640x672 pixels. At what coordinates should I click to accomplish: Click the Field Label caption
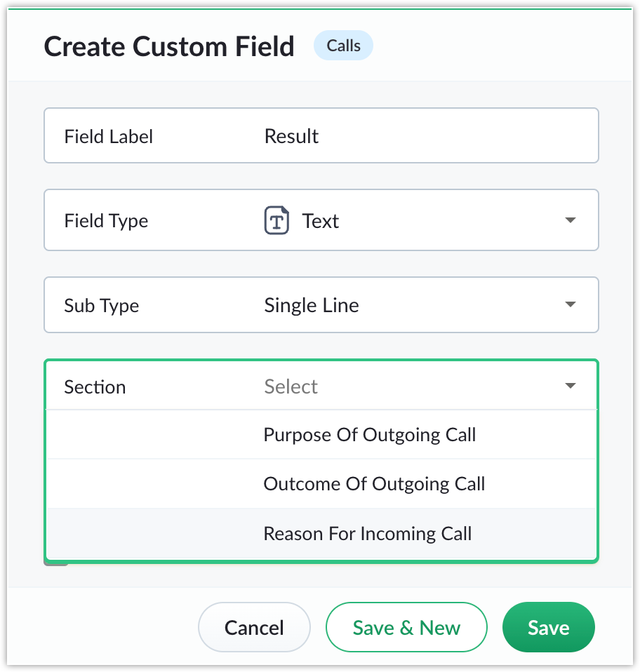[109, 137]
